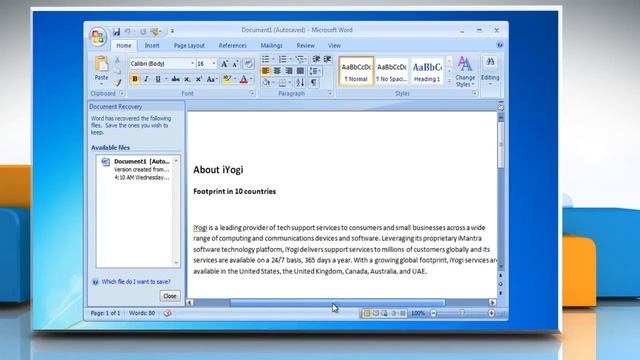
Task: Click the Shading paint bucket icon
Action: [266, 83]
